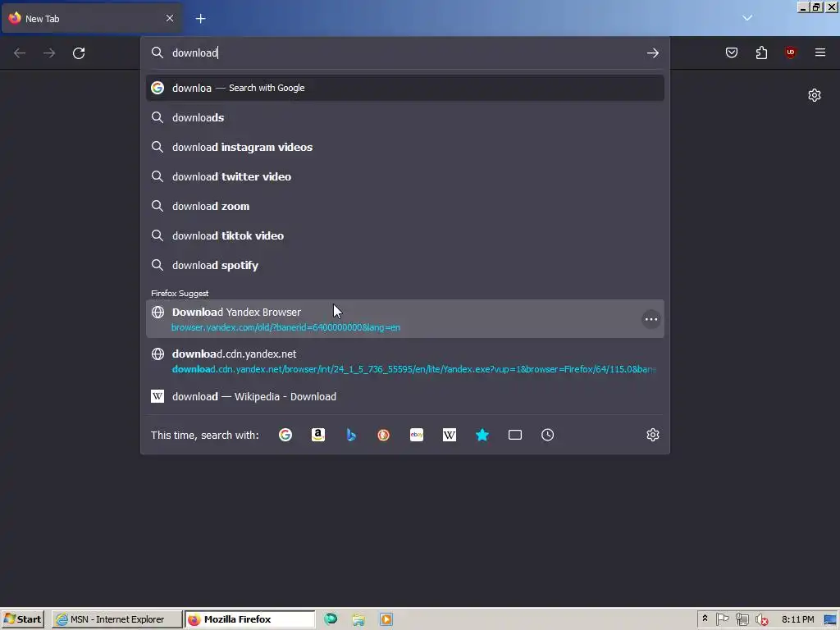
Task: Click the back navigation arrow
Action: tap(20, 53)
